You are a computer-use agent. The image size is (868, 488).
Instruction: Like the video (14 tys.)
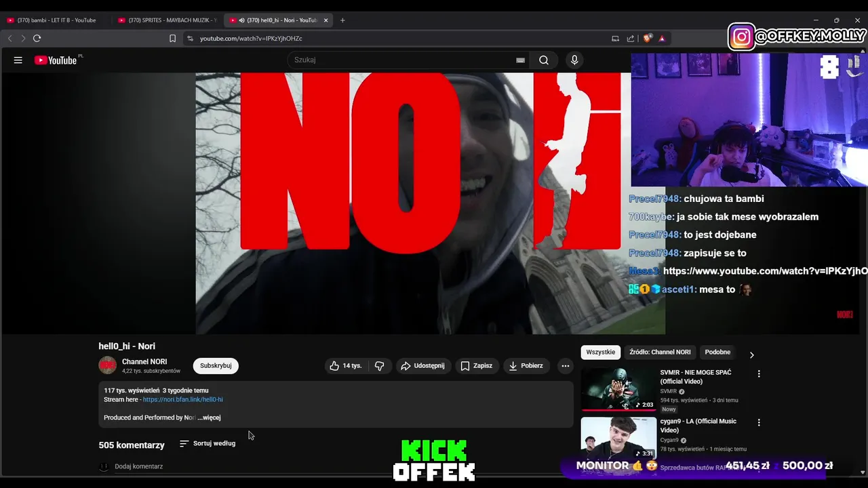346,366
